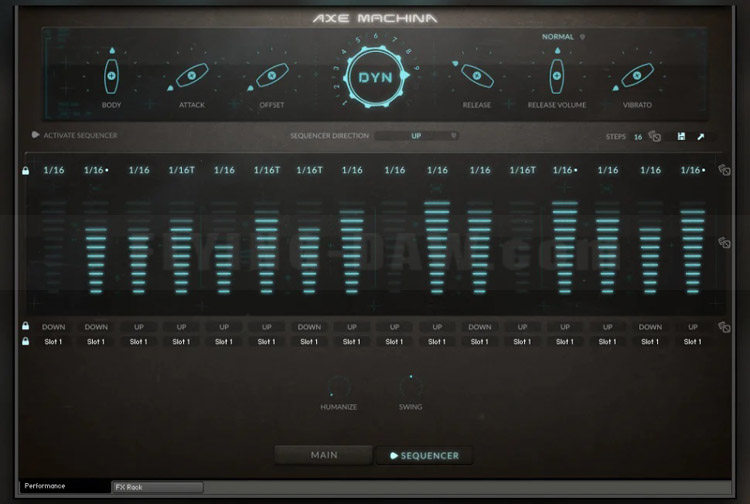Open step 1 note length 1/16
The image size is (750, 504).
[x=54, y=170]
